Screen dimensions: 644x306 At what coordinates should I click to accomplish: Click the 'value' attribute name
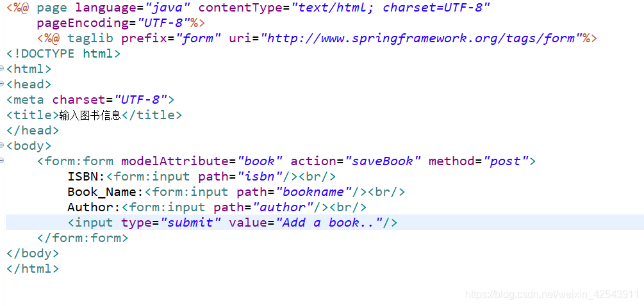point(249,223)
